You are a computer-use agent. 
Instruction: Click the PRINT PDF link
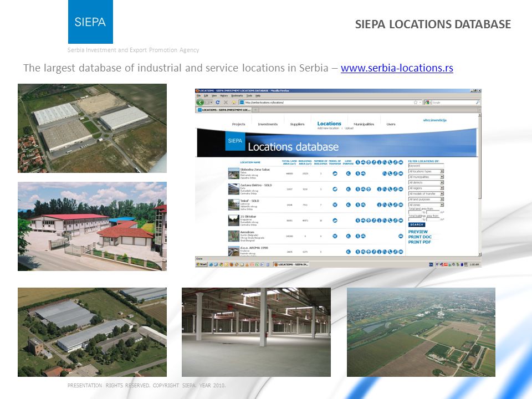[x=420, y=242]
